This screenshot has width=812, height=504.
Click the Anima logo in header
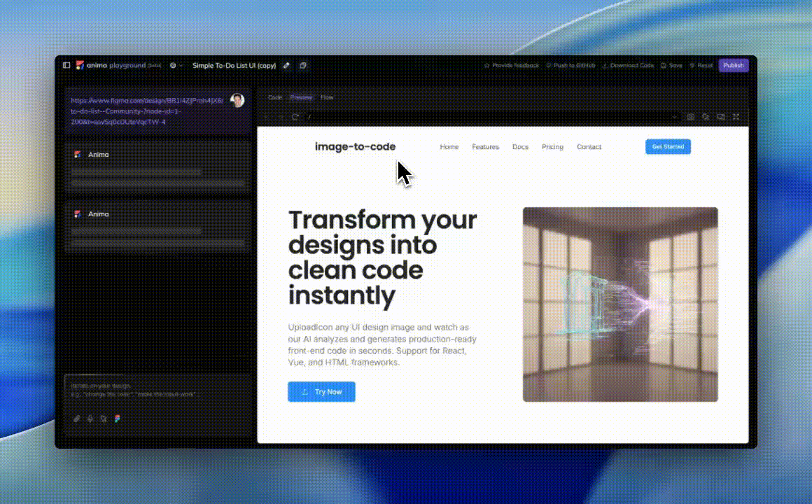click(x=80, y=65)
